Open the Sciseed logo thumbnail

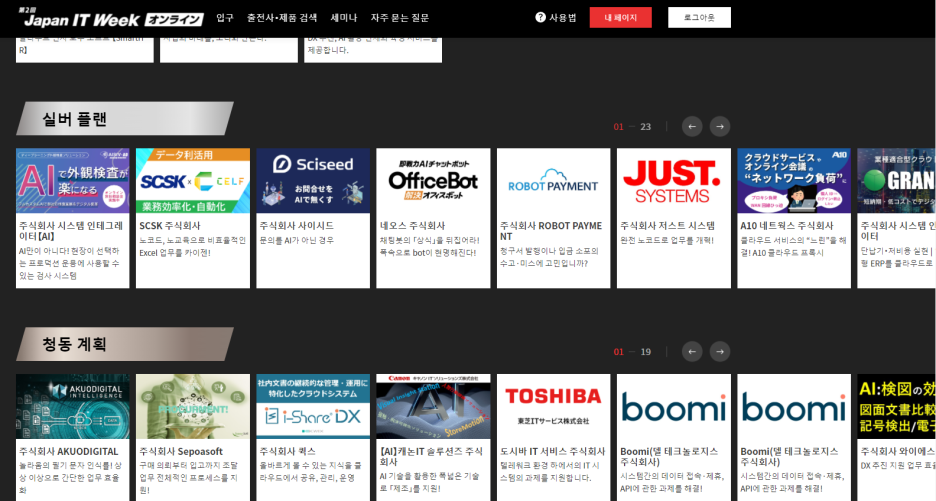pos(313,181)
